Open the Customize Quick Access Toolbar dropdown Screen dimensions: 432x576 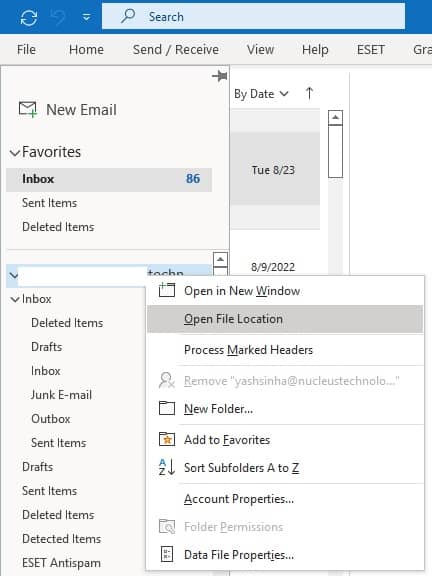coord(87,17)
